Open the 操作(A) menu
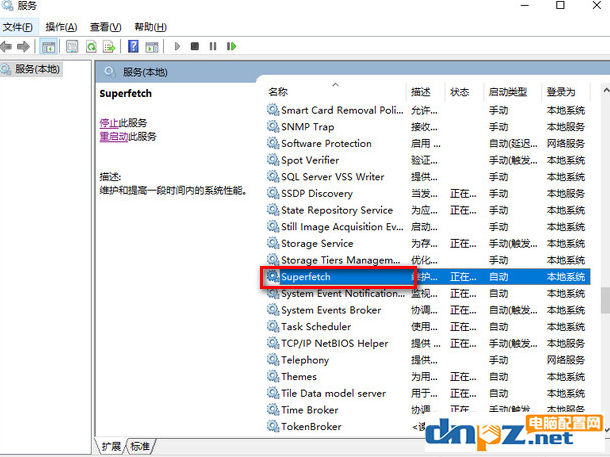The height and width of the screenshot is (457, 610). click(61, 27)
